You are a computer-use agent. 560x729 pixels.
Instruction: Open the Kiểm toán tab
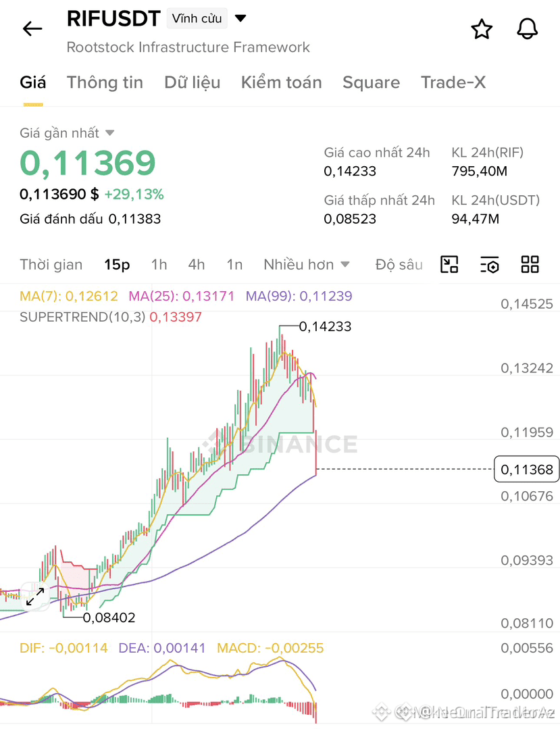[281, 82]
